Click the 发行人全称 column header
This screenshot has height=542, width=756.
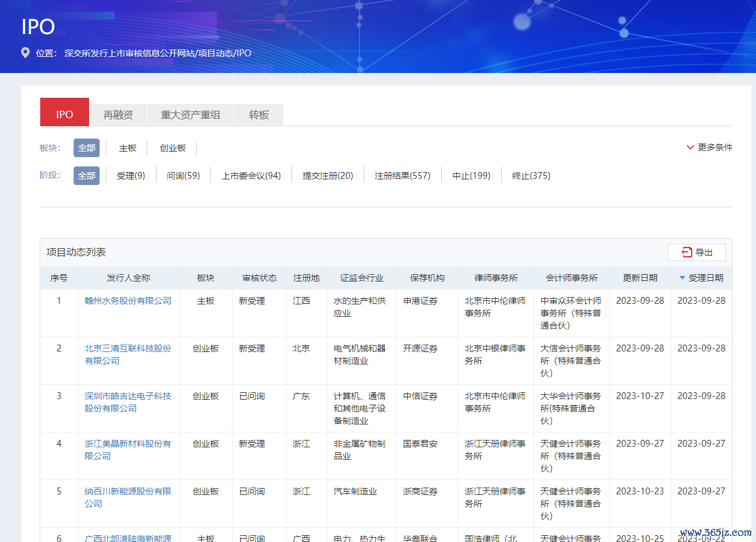pos(129,278)
